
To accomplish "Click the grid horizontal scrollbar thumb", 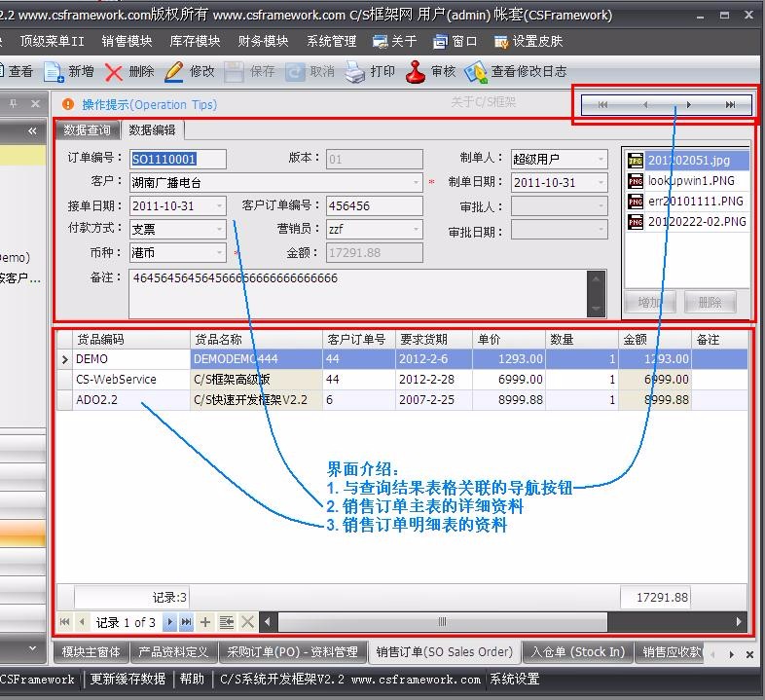I will 442,622.
